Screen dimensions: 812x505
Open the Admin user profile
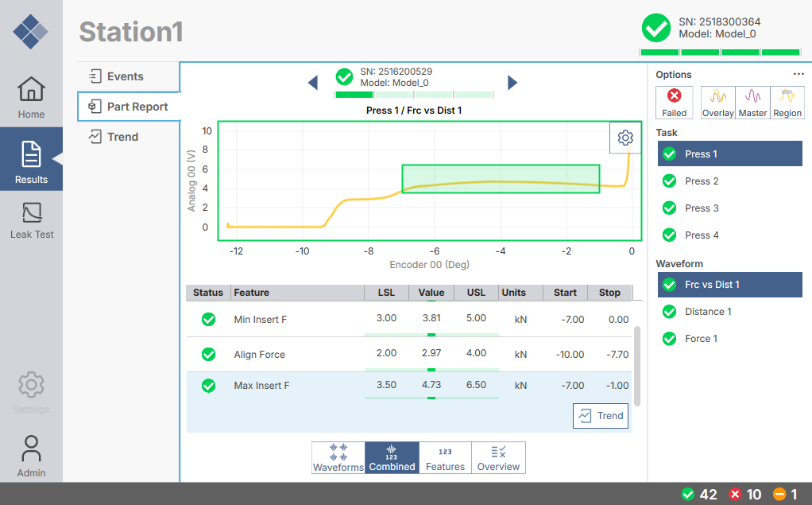[31, 456]
